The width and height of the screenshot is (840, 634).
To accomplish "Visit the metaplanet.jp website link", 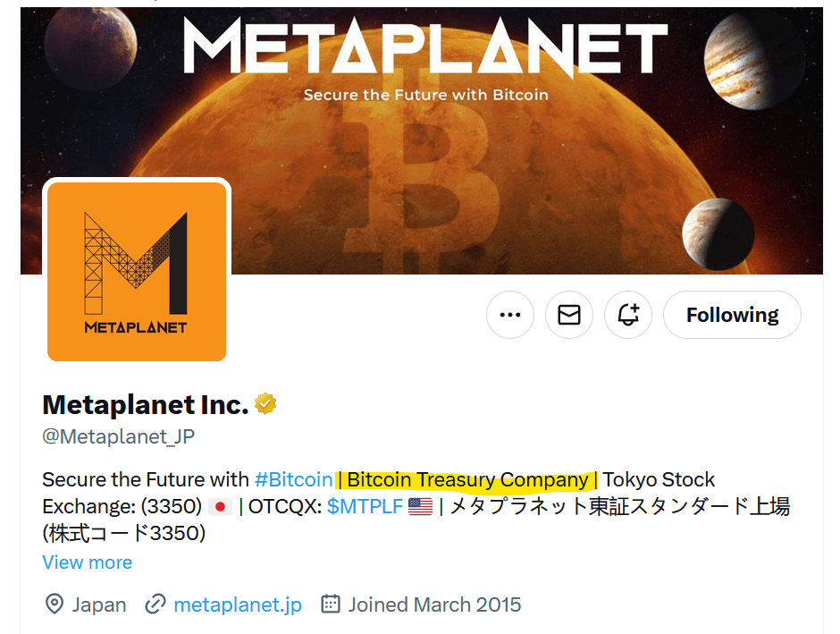I will (238, 604).
